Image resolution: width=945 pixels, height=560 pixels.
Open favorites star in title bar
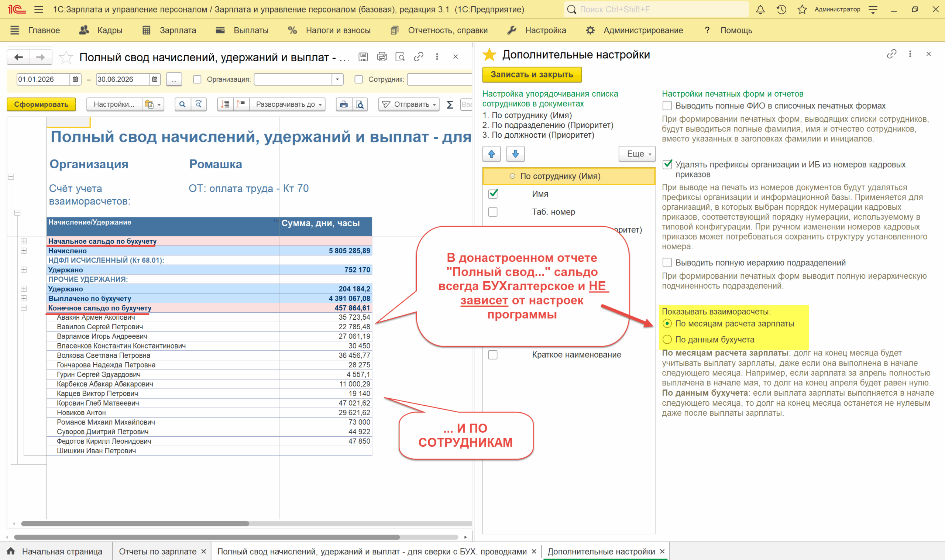click(802, 10)
